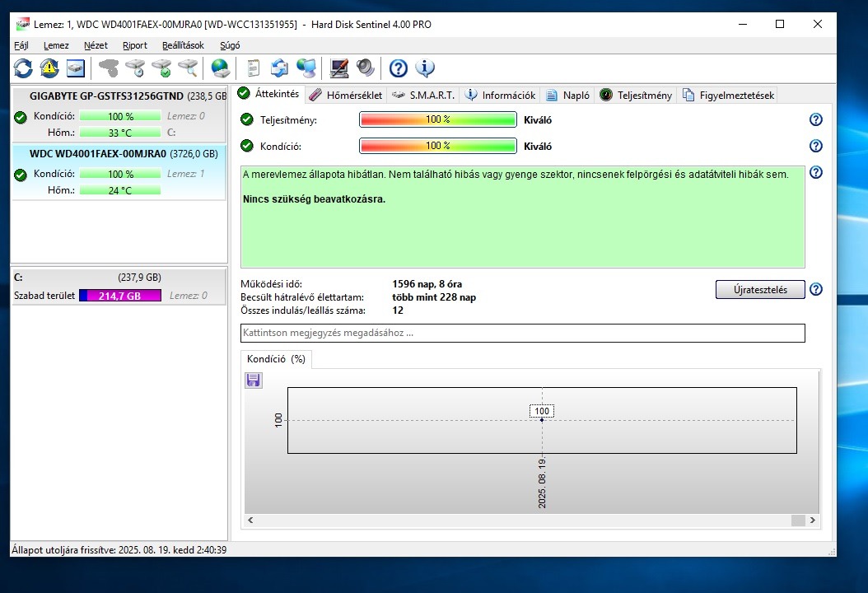Click the blue question mark help toolbar icon
This screenshot has height=593, width=868.
point(398,68)
